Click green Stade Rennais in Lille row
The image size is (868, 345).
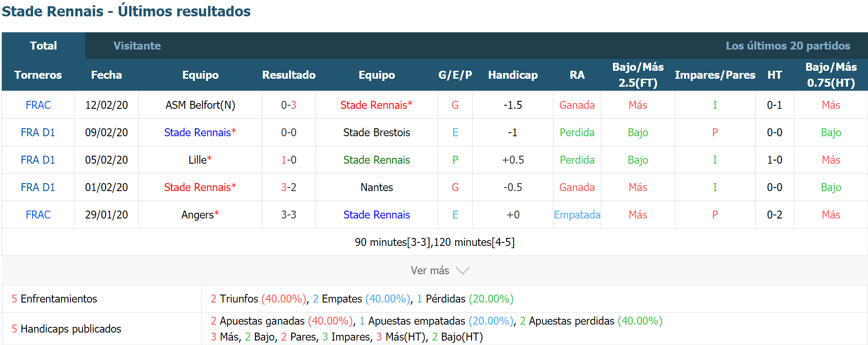tap(377, 160)
